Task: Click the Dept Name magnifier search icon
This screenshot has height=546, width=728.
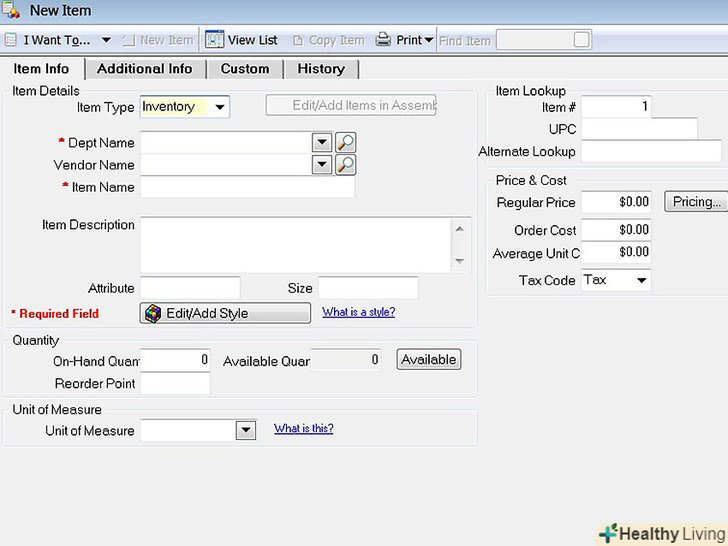Action: coord(345,142)
